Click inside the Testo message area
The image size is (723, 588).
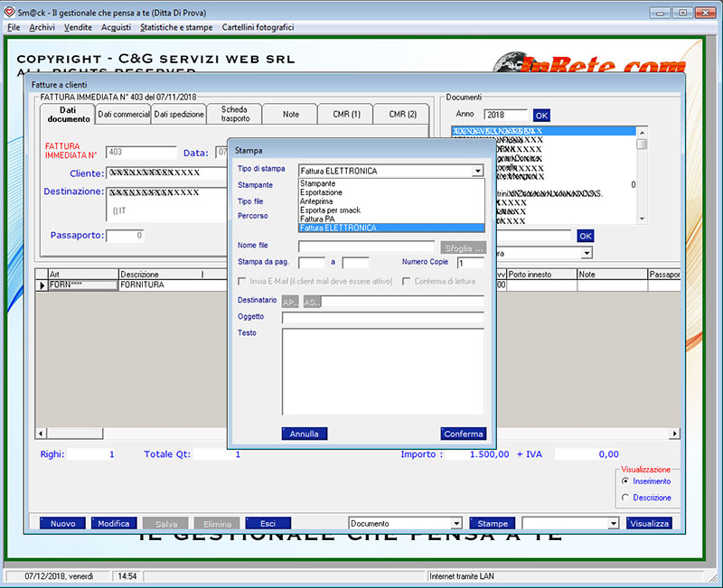click(x=382, y=371)
